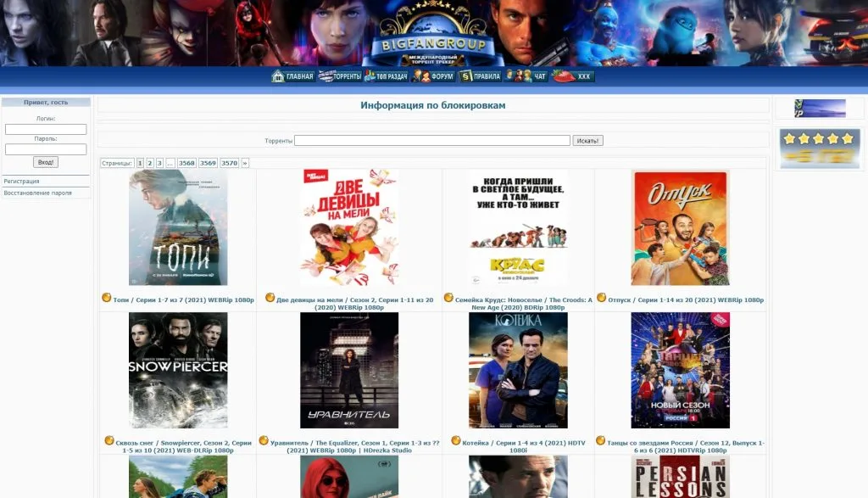The height and width of the screenshot is (498, 868).
Task: Go to page 3568
Action: pos(186,163)
